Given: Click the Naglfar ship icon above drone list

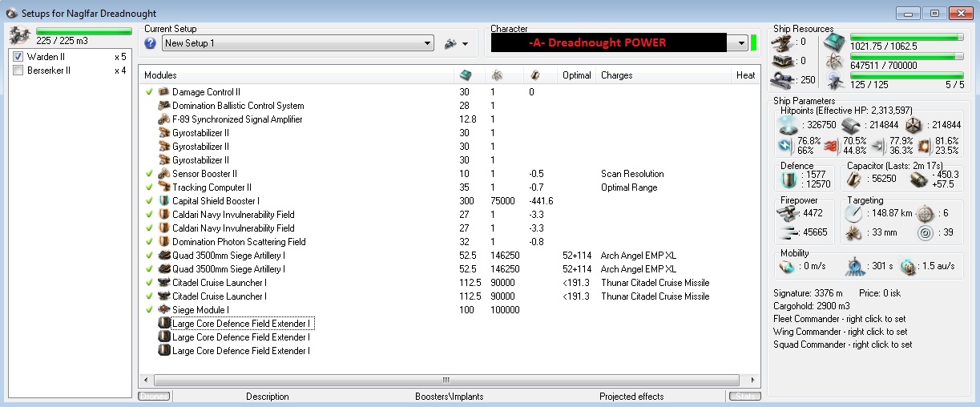Looking at the screenshot, I should (x=19, y=34).
